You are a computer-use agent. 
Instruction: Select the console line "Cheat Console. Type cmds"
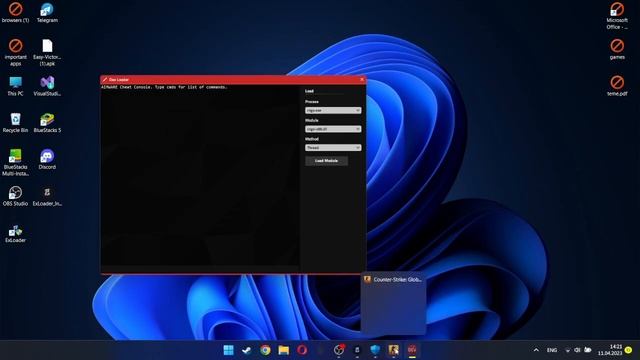click(x=148, y=87)
